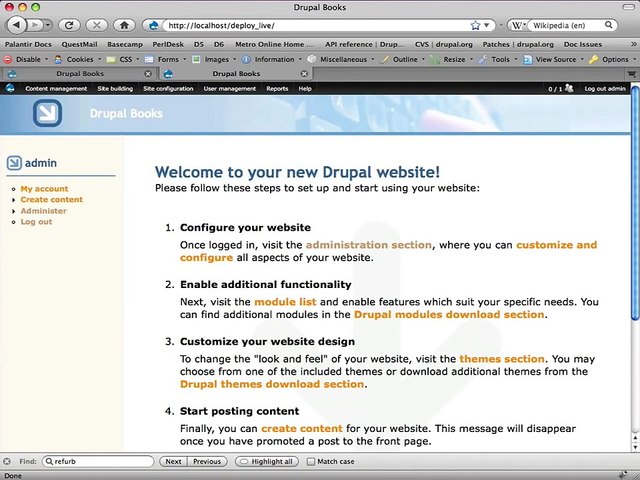Open the module list link
Screen dimensions: 640x480
point(285,302)
